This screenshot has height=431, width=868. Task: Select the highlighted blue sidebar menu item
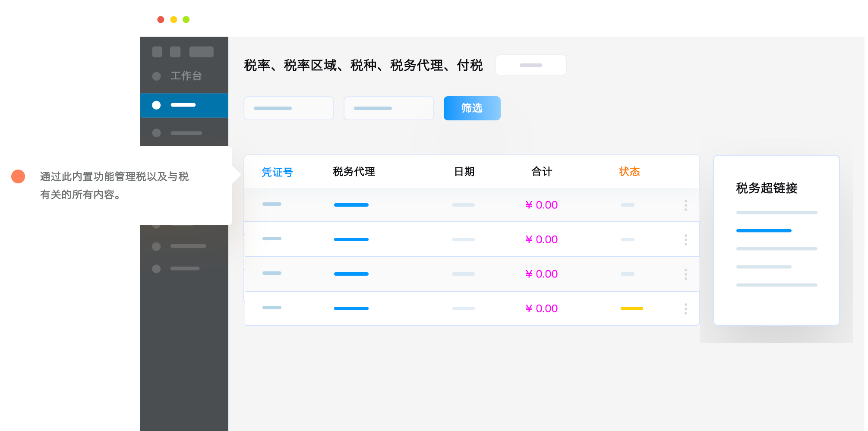pyautogui.click(x=184, y=105)
